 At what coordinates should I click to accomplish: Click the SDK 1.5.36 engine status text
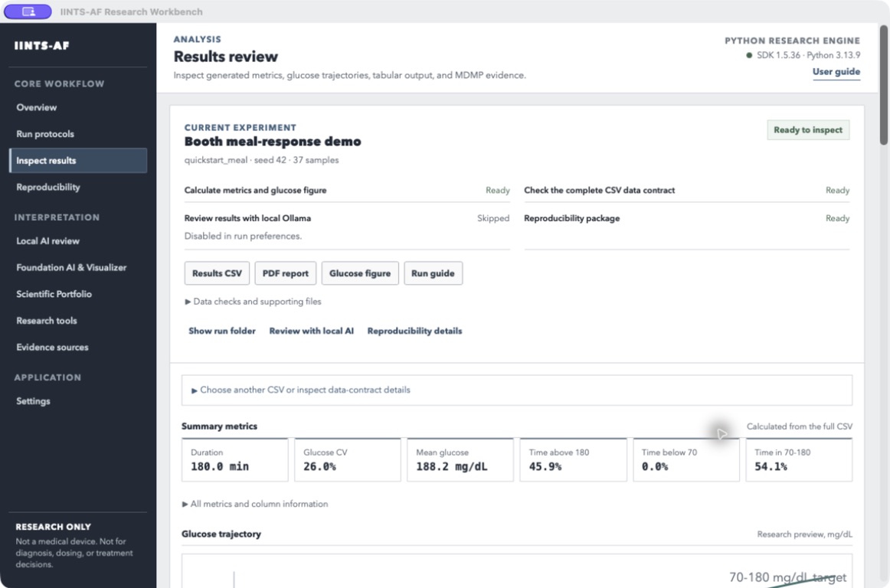click(x=808, y=55)
